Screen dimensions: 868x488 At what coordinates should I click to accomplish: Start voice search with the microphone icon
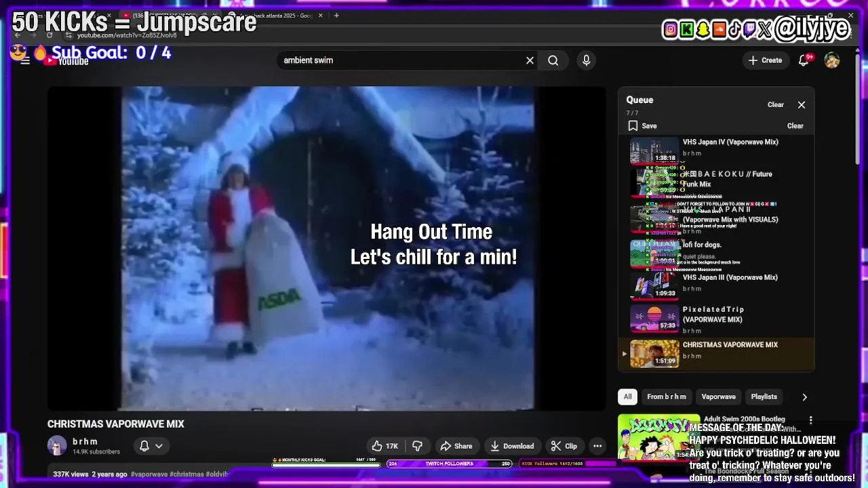click(587, 60)
